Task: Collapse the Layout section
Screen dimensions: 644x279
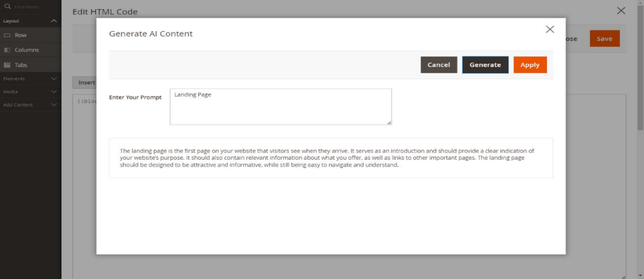Action: (54, 21)
